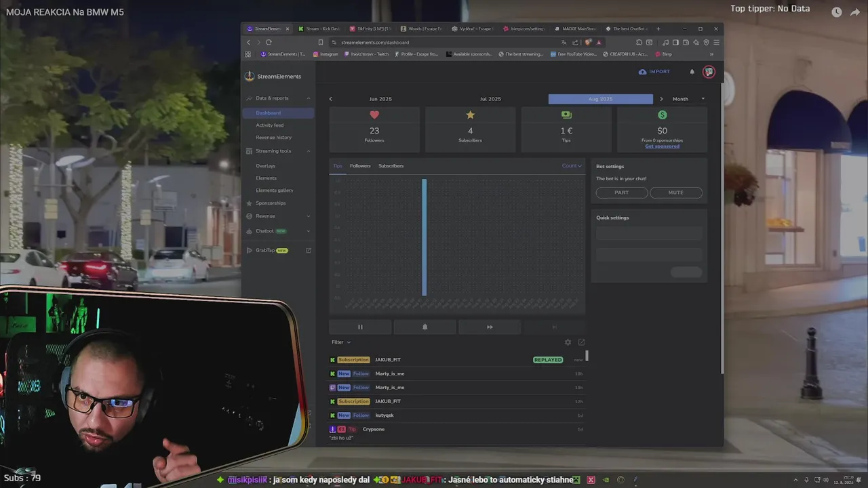The height and width of the screenshot is (488, 868).
Task: Select Dashboard in the sidebar
Action: click(278, 113)
